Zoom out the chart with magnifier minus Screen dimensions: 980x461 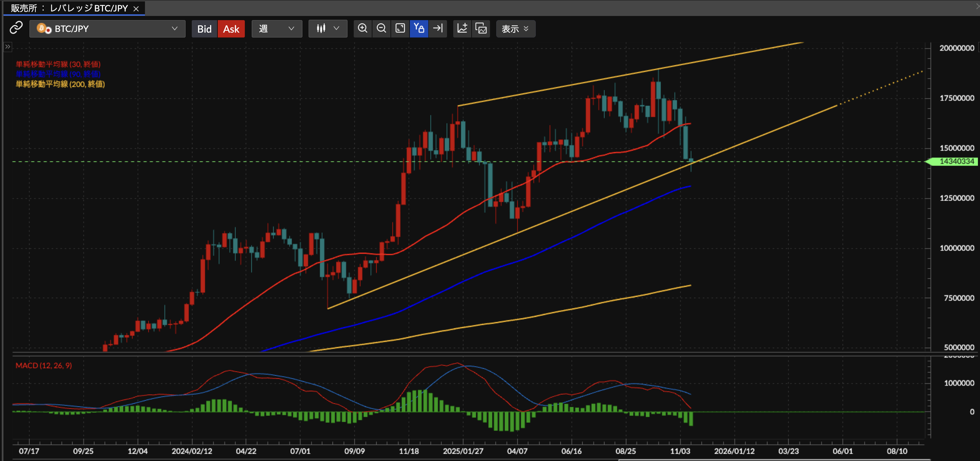[x=381, y=28]
